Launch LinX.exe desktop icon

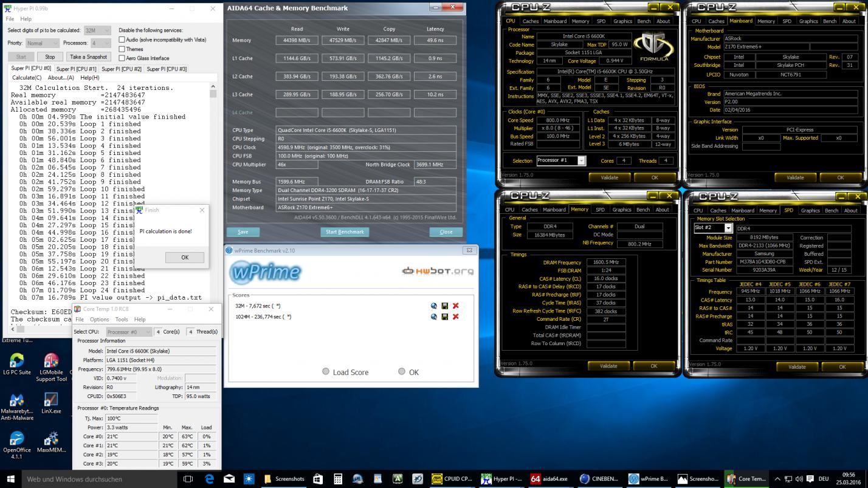click(x=51, y=404)
